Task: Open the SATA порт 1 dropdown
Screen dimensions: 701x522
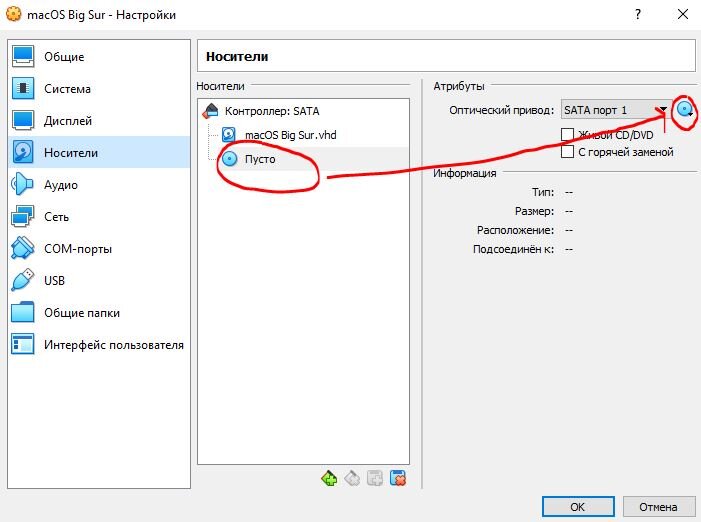Action: coord(616,110)
